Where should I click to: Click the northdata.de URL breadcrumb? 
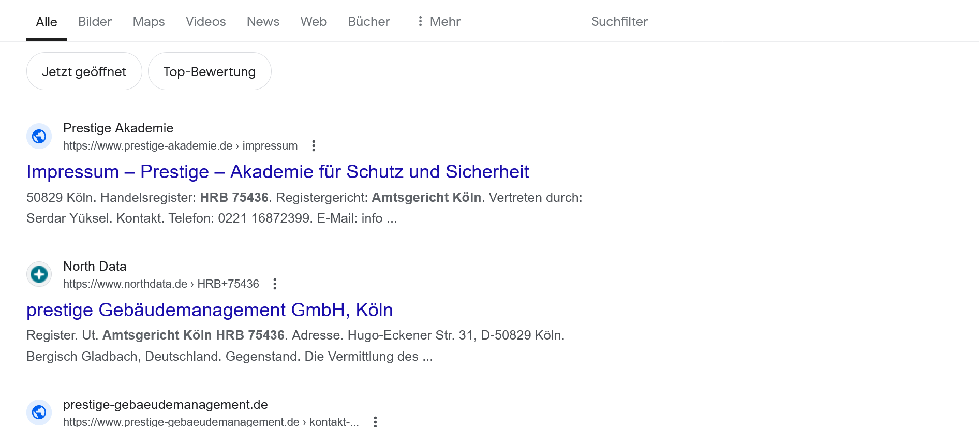(x=161, y=284)
